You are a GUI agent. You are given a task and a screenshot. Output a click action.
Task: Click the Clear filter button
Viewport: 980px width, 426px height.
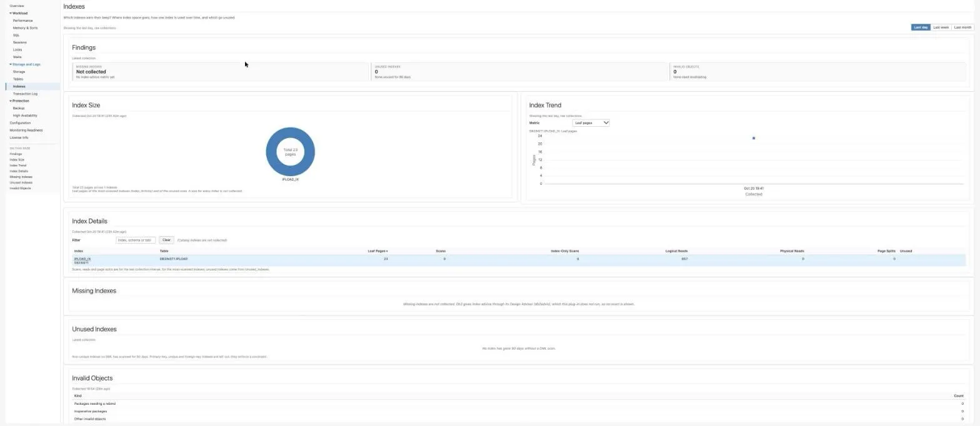(166, 240)
